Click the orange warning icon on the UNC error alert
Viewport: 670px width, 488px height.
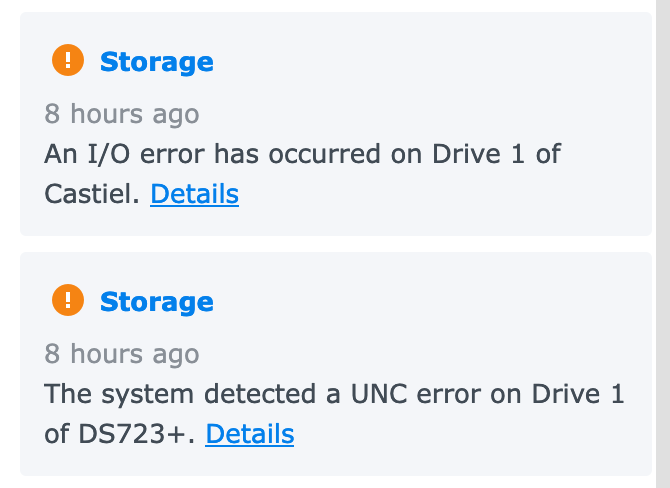coord(68,300)
